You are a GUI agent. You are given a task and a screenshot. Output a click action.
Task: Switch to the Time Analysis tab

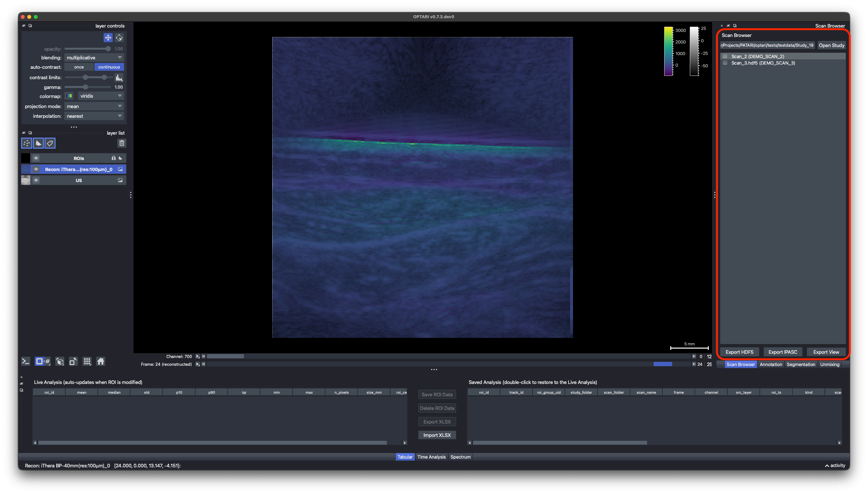431,457
